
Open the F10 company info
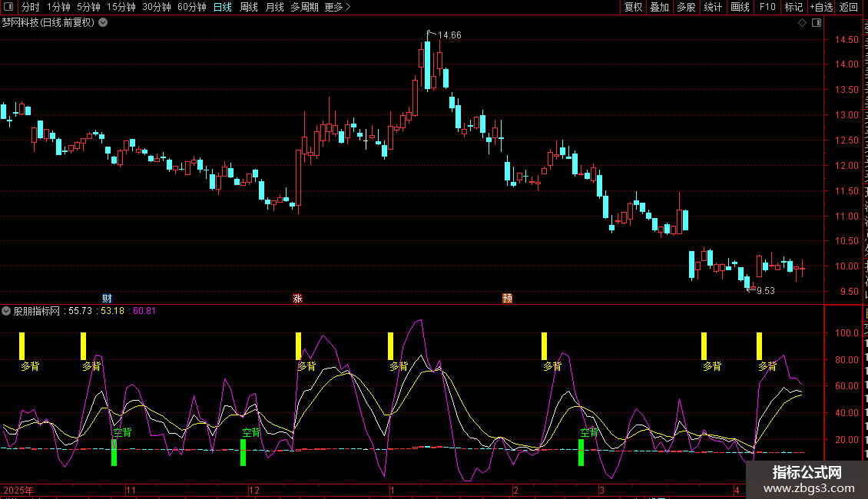coord(767,7)
